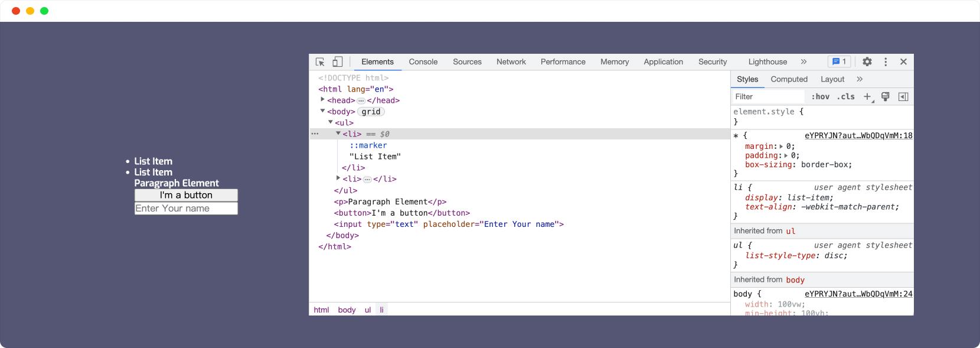This screenshot has height=348, width=980.
Task: Open stylesheet link ending WbQDqVmM:18
Action: coord(858,135)
